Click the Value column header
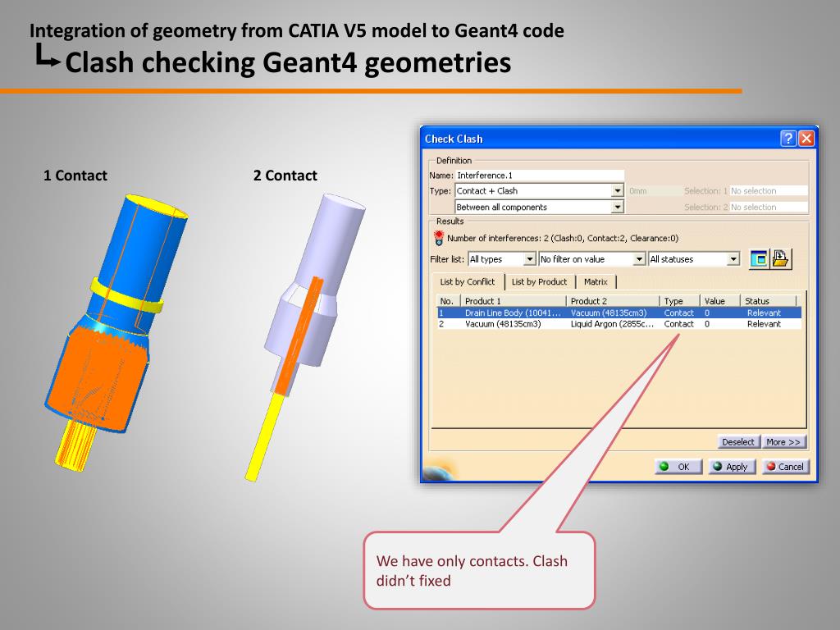The width and height of the screenshot is (840, 630). click(719, 301)
